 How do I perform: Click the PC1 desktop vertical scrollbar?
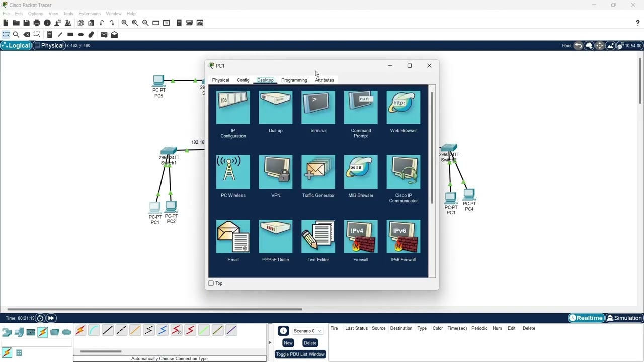tap(432, 147)
